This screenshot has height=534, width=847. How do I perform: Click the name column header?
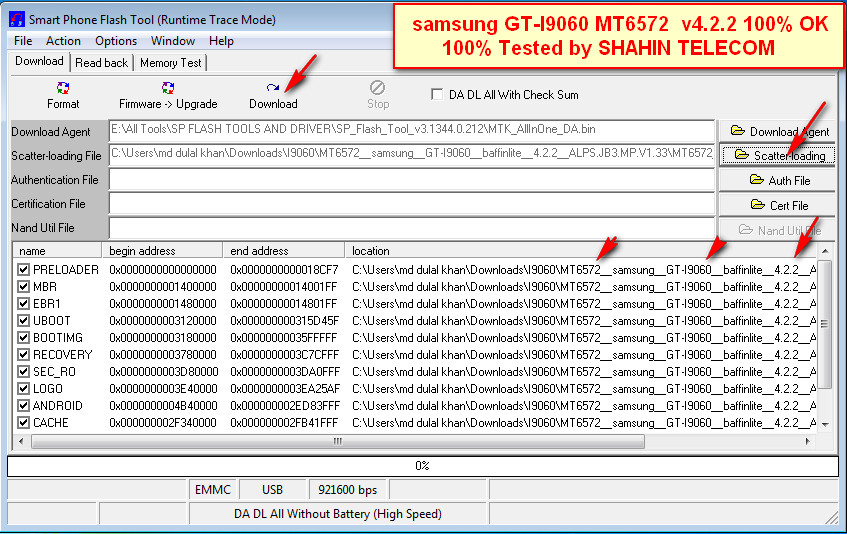(57, 251)
